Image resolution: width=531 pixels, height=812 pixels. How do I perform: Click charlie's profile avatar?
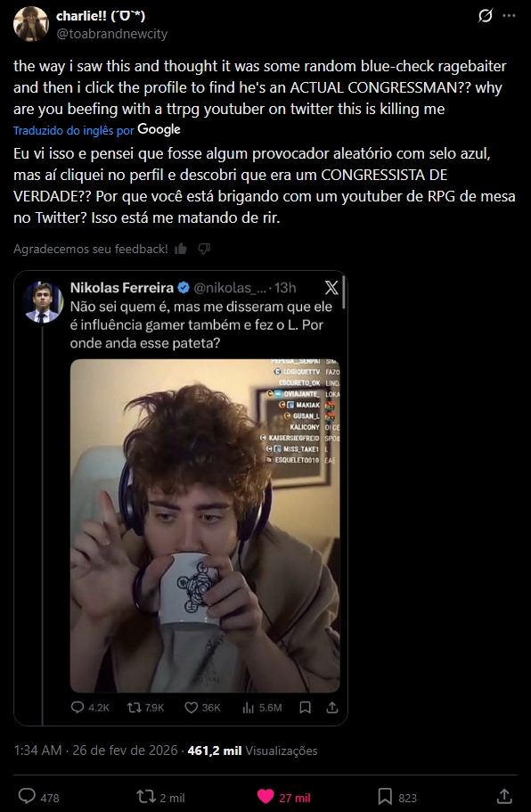pos(31,24)
